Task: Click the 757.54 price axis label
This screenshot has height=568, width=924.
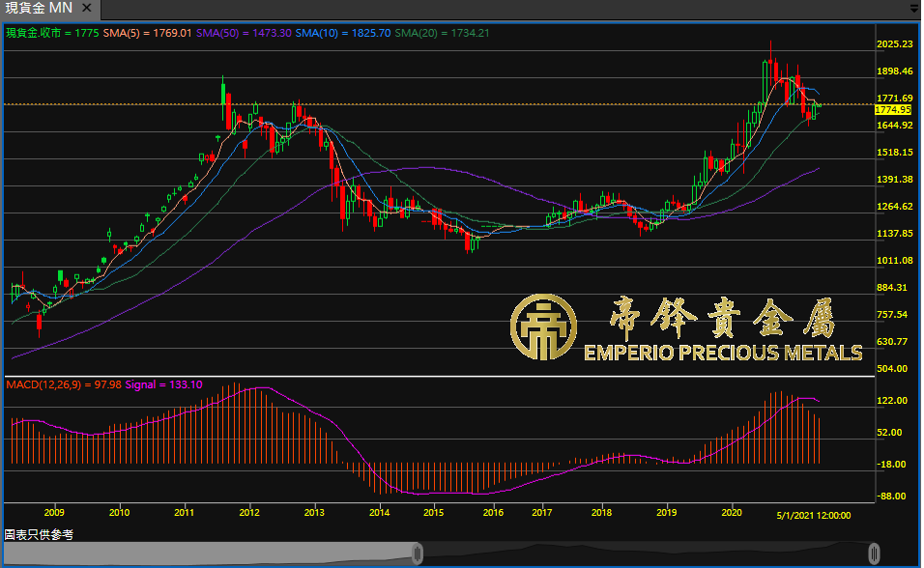Action: pyautogui.click(x=892, y=315)
